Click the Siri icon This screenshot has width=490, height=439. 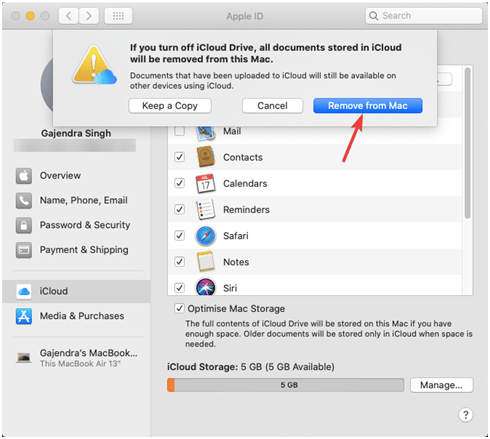point(205,287)
